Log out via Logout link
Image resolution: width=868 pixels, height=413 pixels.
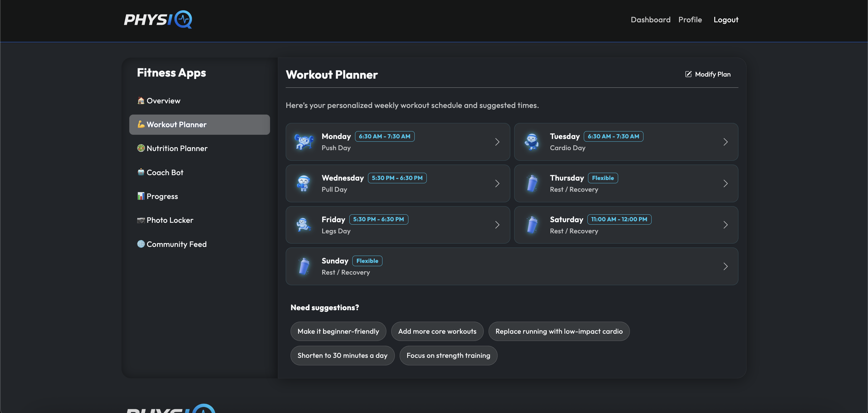click(x=726, y=20)
